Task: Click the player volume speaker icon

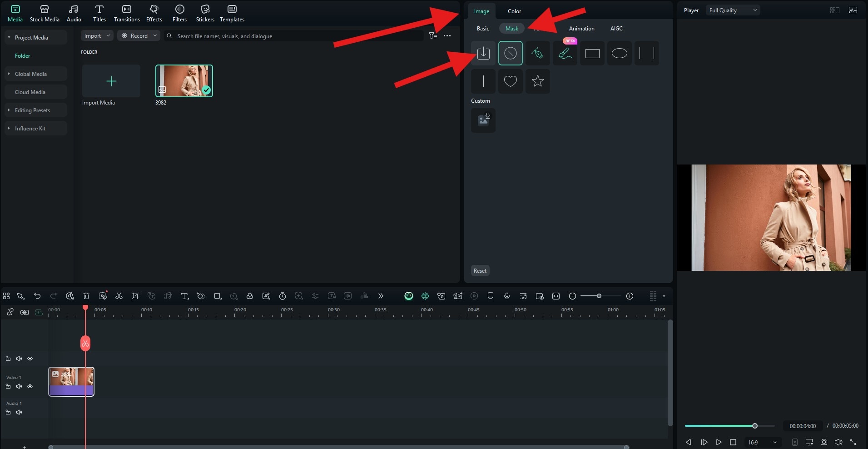Action: coord(838,442)
